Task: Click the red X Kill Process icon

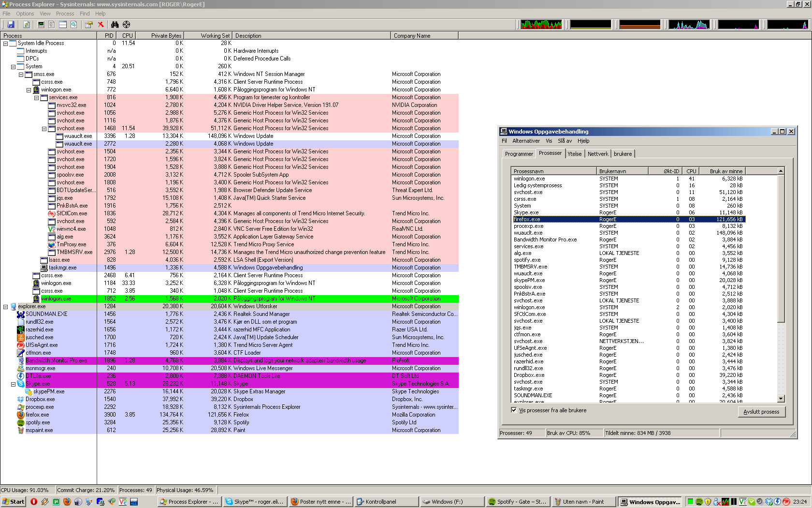Action: tap(101, 25)
